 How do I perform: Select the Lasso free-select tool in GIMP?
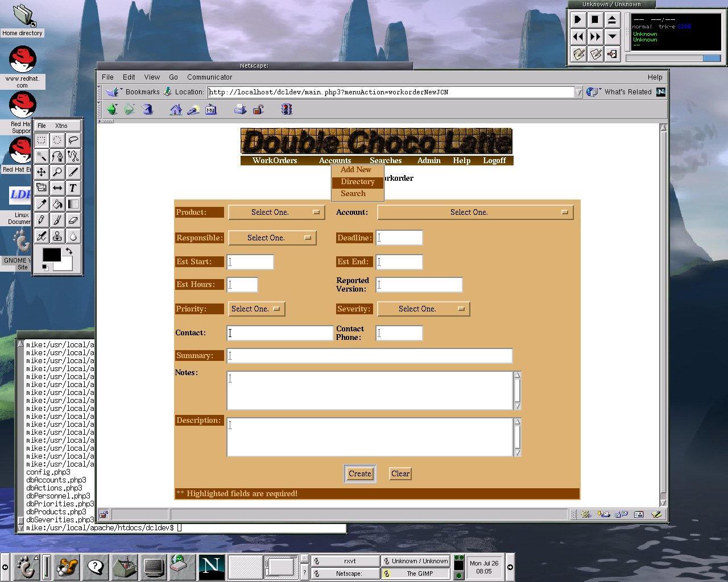[73, 140]
